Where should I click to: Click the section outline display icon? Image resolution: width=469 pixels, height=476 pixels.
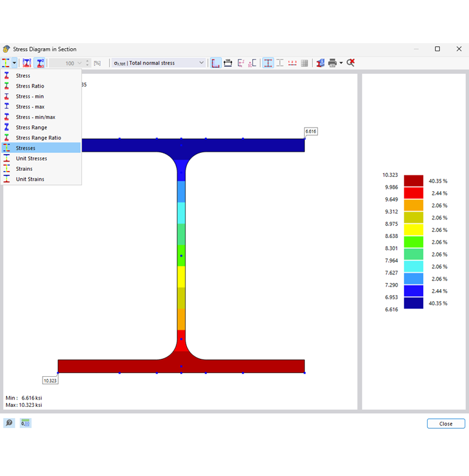tap(280, 63)
